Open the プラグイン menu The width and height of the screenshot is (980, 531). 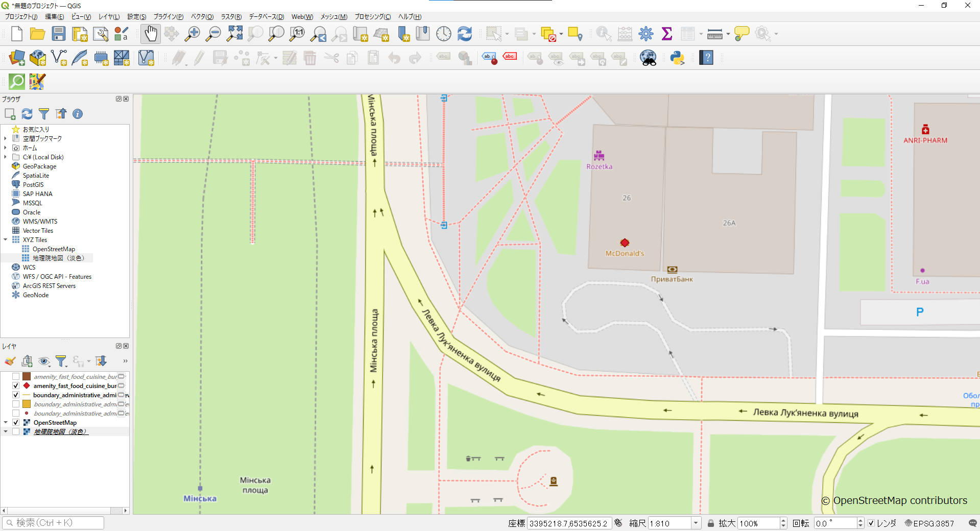click(x=168, y=16)
